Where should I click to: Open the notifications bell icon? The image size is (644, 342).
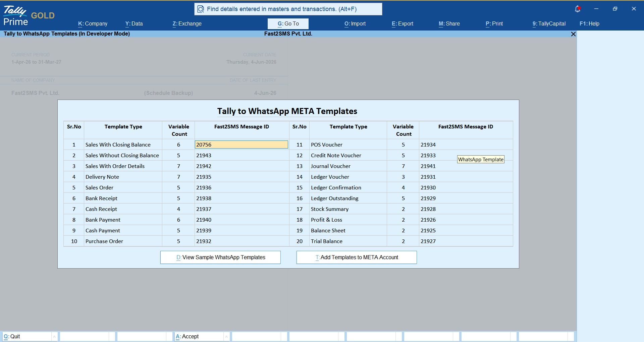click(x=578, y=9)
